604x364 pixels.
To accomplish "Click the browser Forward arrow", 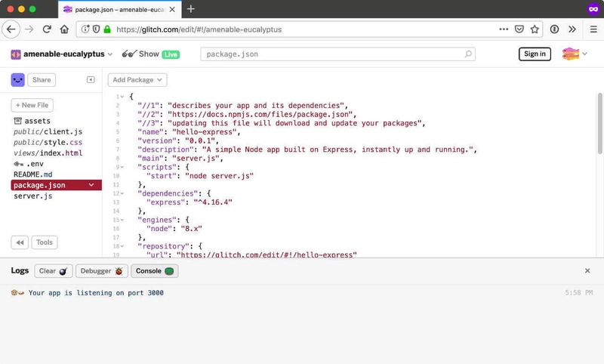I will pyautogui.click(x=29, y=29).
